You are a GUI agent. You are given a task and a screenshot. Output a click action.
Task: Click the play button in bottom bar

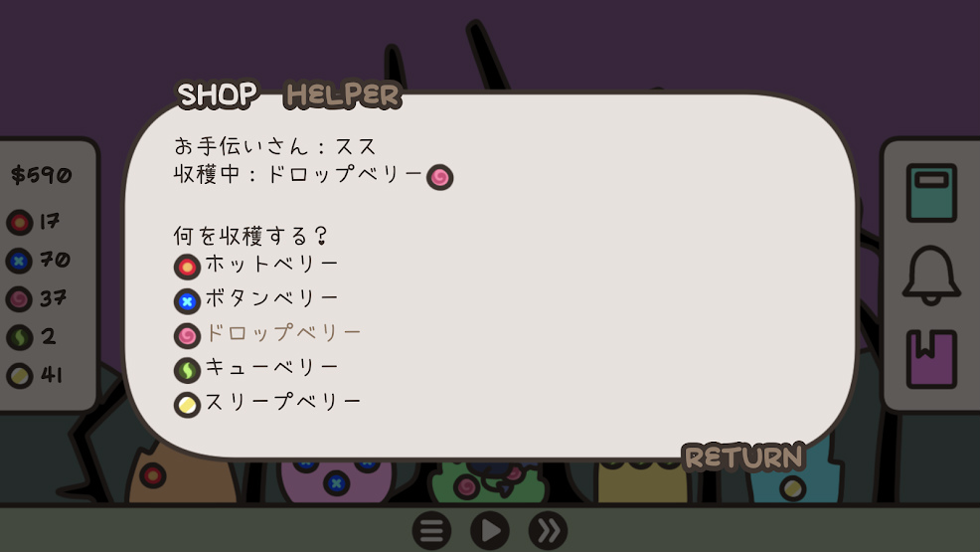[489, 531]
